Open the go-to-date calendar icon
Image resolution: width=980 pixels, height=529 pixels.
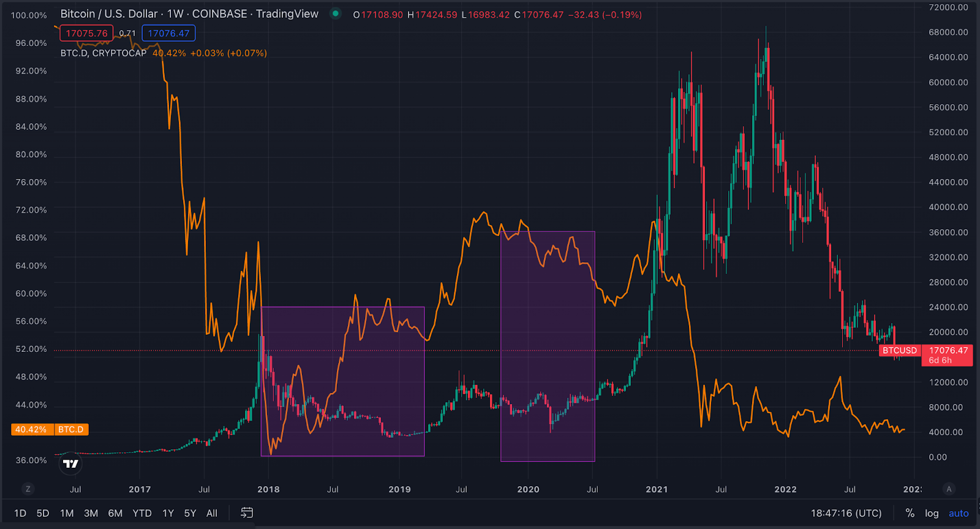tap(247, 513)
